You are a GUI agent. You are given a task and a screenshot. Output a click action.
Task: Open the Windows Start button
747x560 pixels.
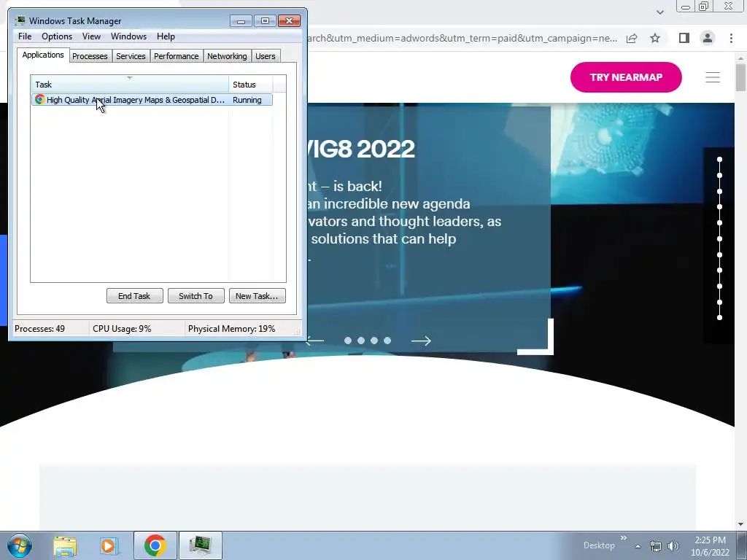[20, 545]
